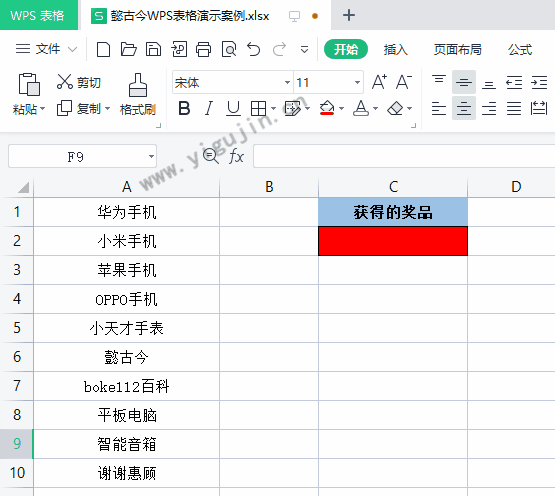
Task: Toggle italic formatting
Action: click(x=209, y=108)
